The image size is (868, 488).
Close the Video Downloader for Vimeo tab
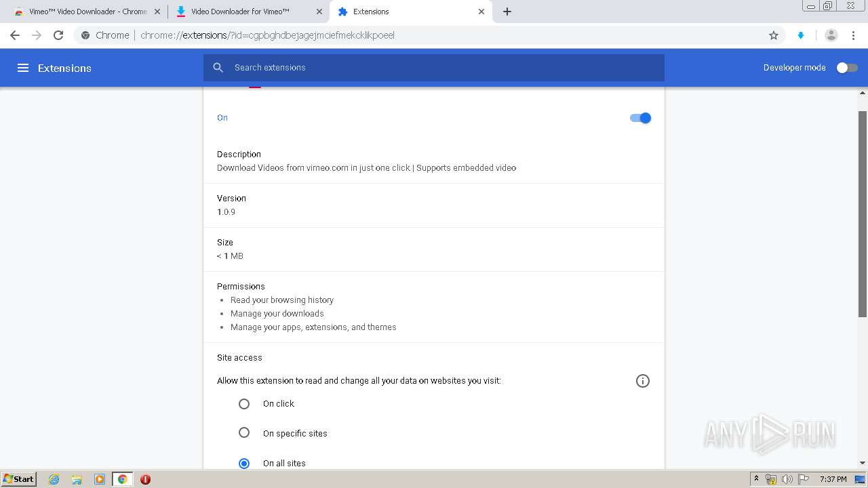coord(319,12)
